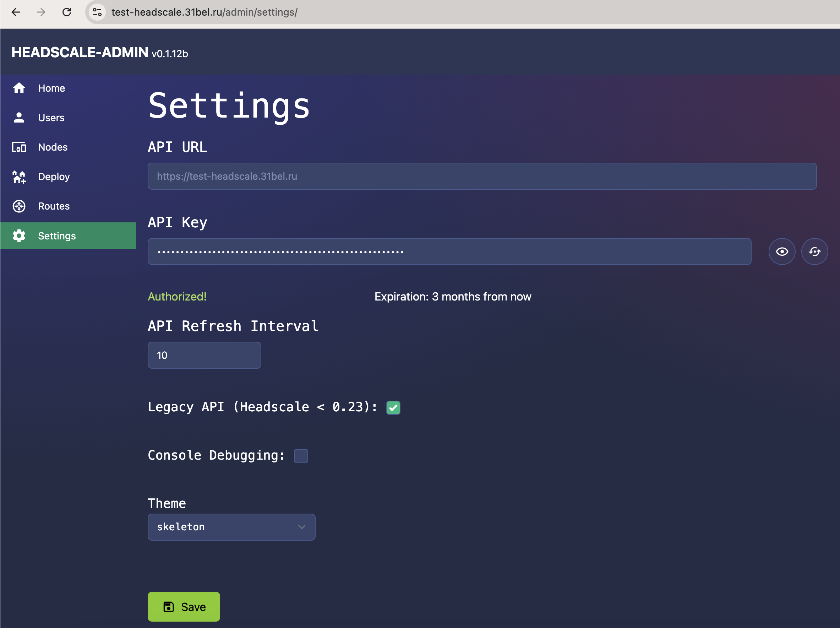Click the Legacy API label text
The image size is (840, 628).
pyautogui.click(x=262, y=407)
